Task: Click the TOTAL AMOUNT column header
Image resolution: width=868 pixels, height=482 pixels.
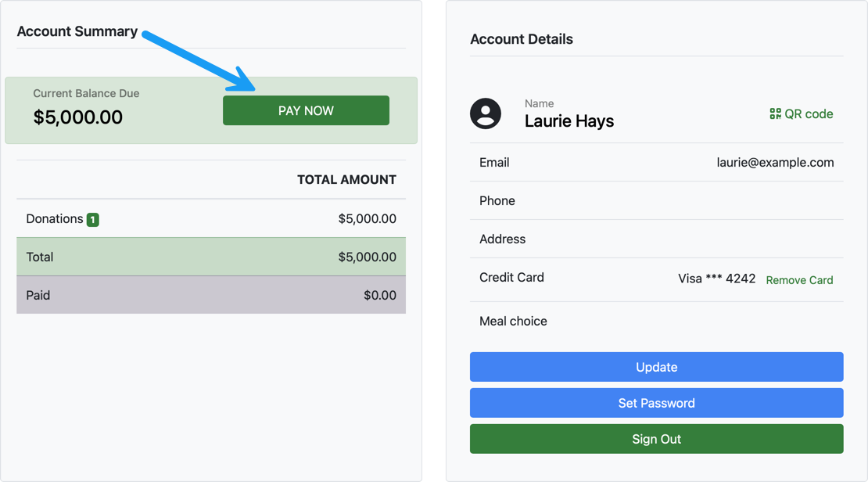Action: pyautogui.click(x=346, y=180)
